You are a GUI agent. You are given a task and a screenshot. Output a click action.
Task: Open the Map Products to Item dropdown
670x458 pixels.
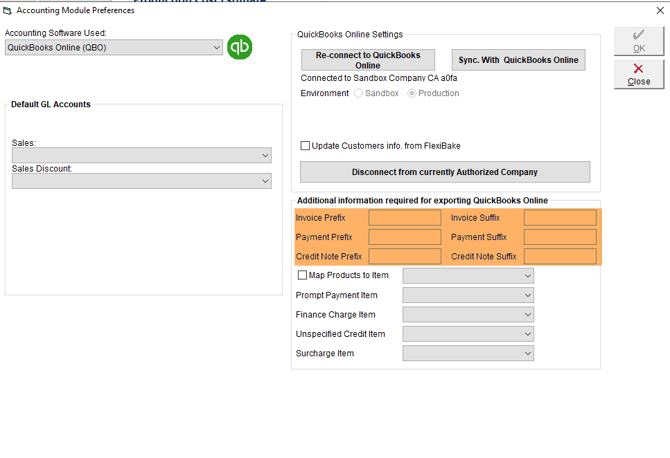click(x=468, y=276)
